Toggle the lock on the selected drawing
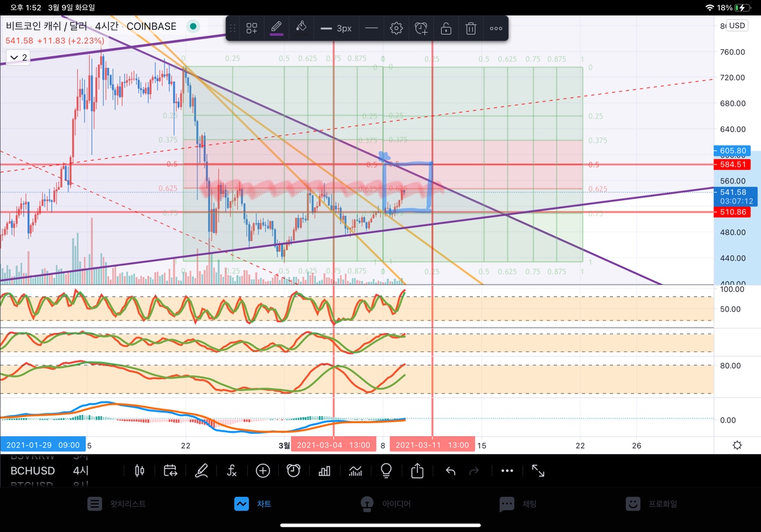761x532 pixels. pyautogui.click(x=446, y=28)
